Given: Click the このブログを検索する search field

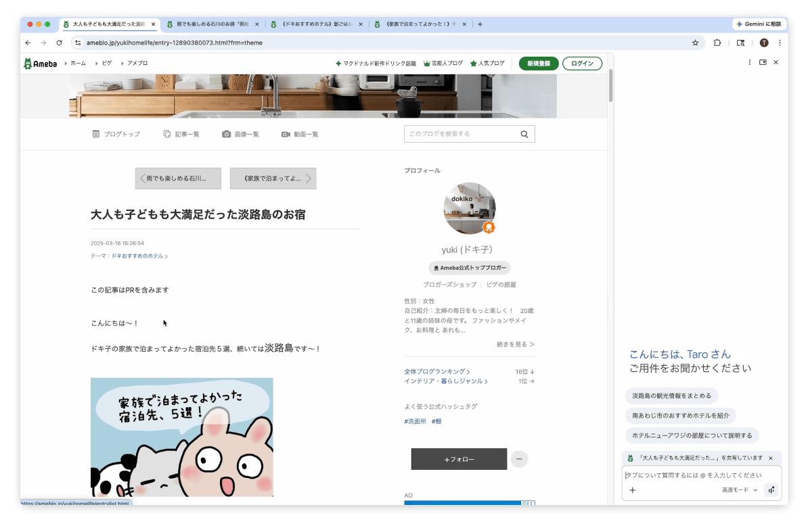Looking at the screenshot, I should [x=460, y=134].
